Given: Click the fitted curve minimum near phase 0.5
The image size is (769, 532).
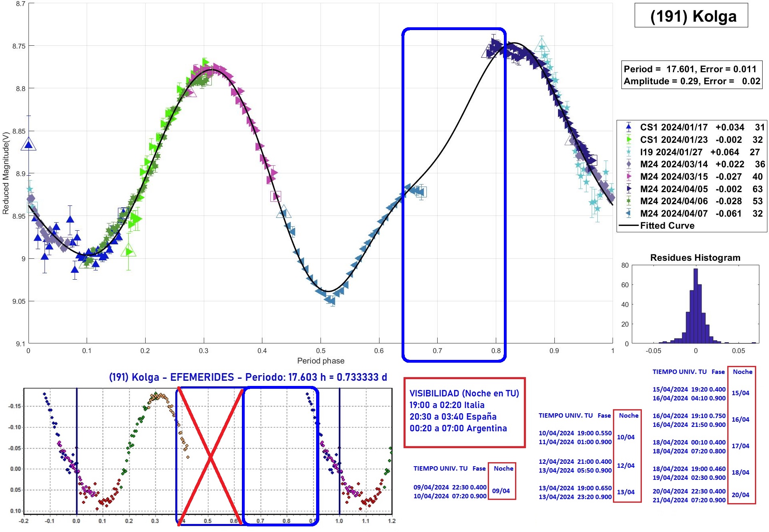Looking at the screenshot, I should [328, 291].
